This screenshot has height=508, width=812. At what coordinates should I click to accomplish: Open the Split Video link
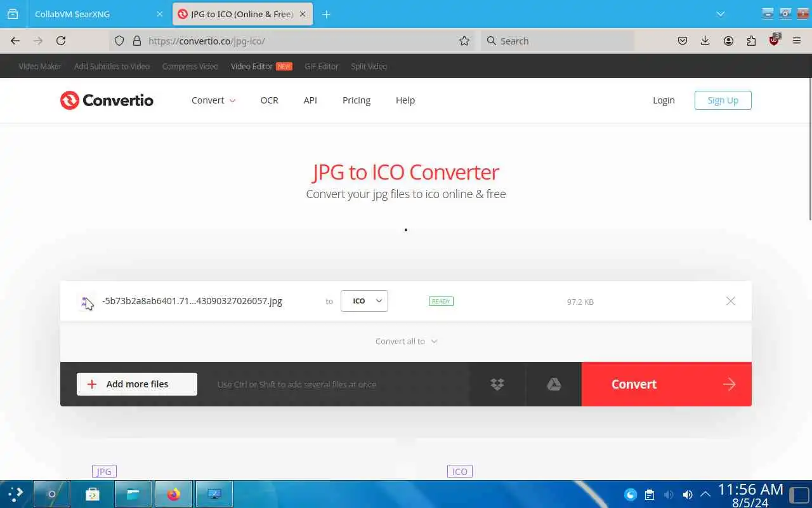tap(369, 66)
